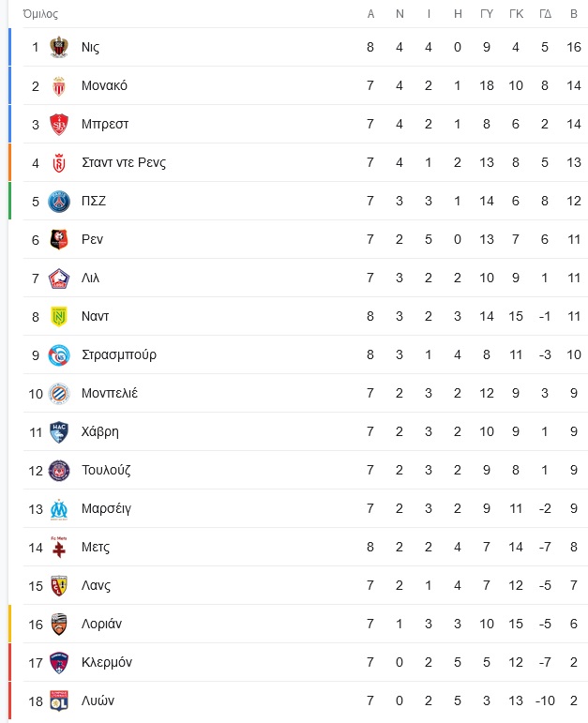Screen dimensions: 588x723
Task: Click the Strasbourg team logo
Action: click(59, 355)
